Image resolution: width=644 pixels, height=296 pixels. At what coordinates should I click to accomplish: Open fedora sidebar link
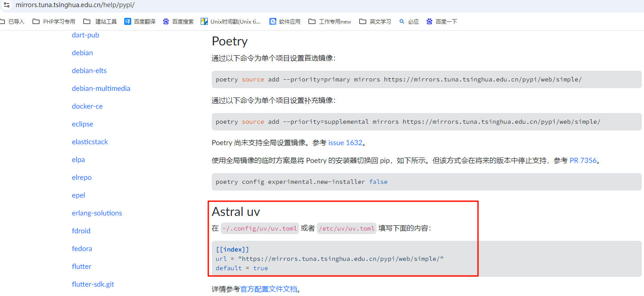pyautogui.click(x=82, y=248)
